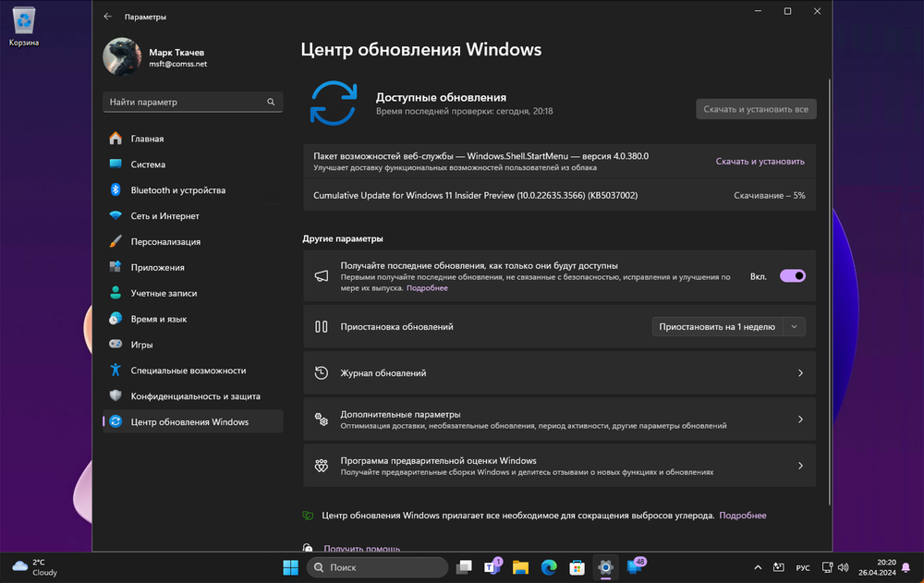Expand Программа предварительной оценки Windows chevron
The height and width of the screenshot is (583, 924).
(x=800, y=466)
